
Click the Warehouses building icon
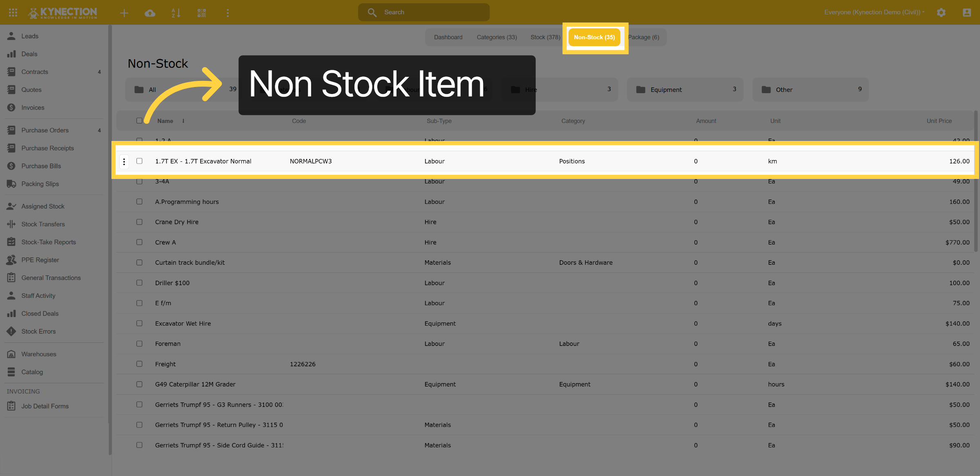tap(11, 354)
